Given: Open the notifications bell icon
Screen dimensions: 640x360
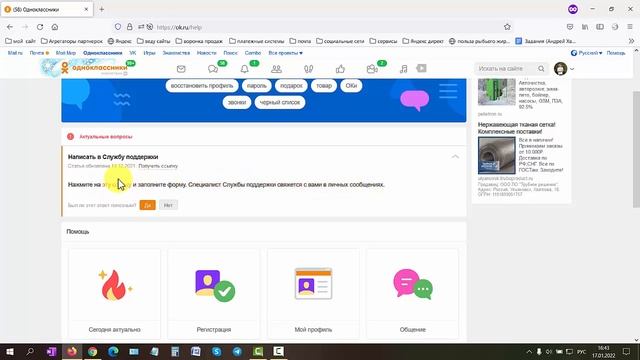Looking at the screenshot, I should [244, 69].
